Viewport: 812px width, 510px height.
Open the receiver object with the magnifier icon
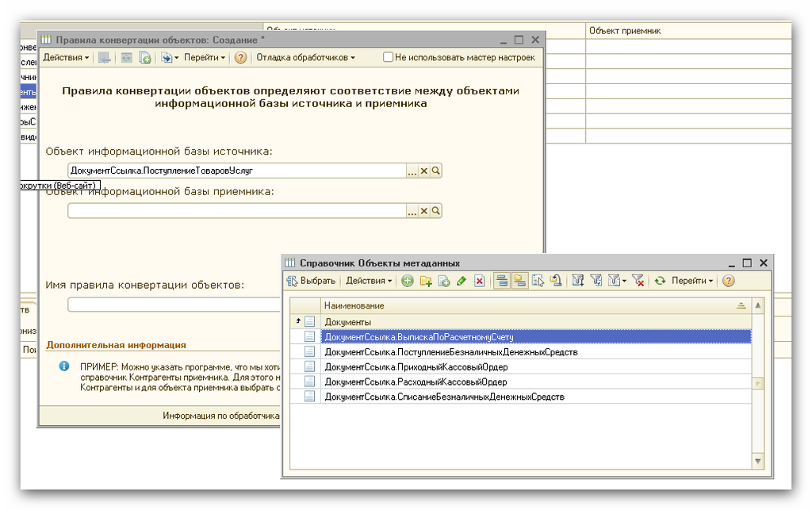(x=436, y=211)
